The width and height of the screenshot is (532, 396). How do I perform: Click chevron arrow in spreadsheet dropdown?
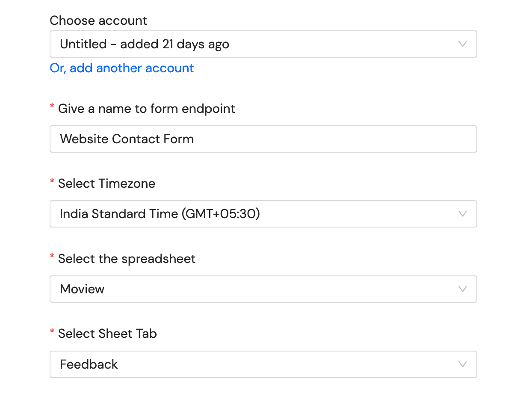(x=462, y=289)
